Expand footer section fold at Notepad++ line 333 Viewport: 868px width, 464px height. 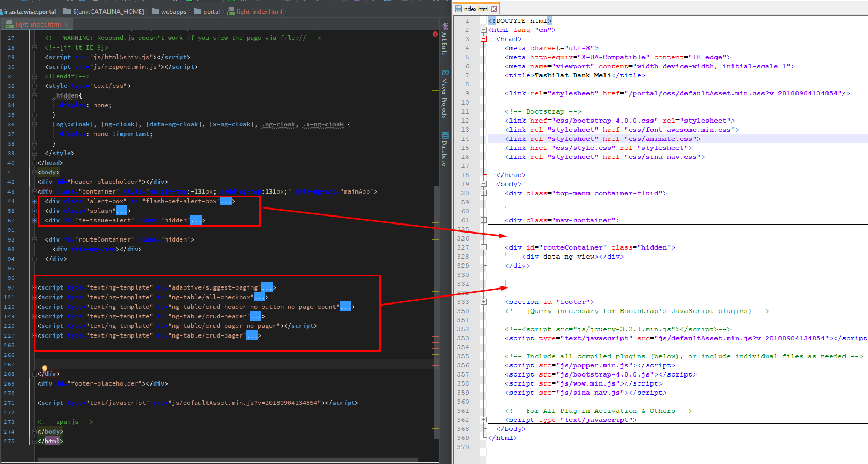click(x=483, y=302)
